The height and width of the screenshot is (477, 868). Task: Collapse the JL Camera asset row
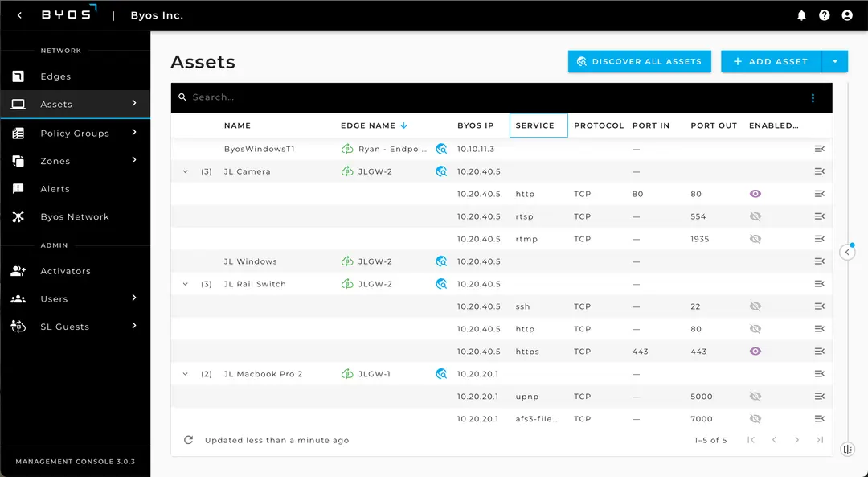pos(186,171)
